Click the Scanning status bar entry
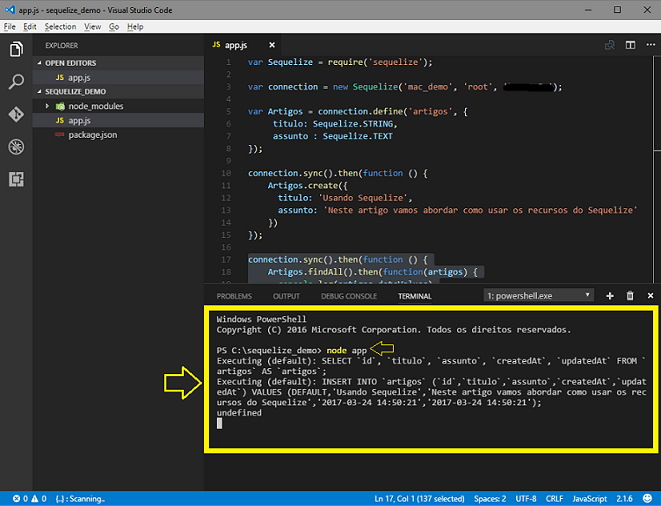661x506 pixels. (80, 498)
